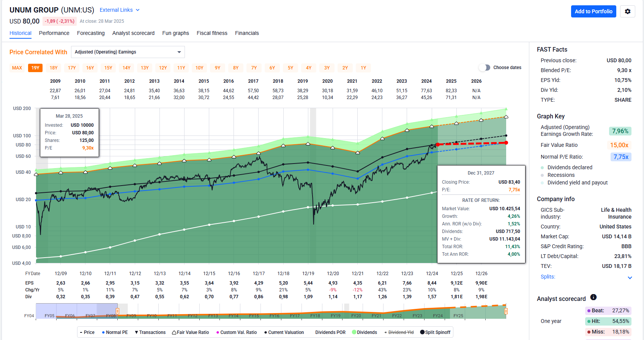Expand the External Links menu
644x340 pixels.
tap(120, 10)
